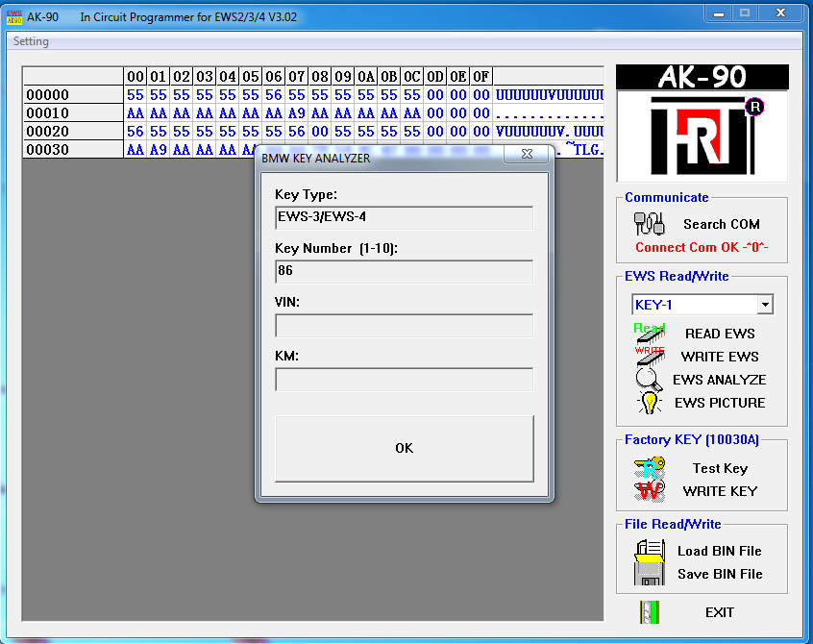Click the EXIT door icon
813x644 pixels.
[650, 612]
